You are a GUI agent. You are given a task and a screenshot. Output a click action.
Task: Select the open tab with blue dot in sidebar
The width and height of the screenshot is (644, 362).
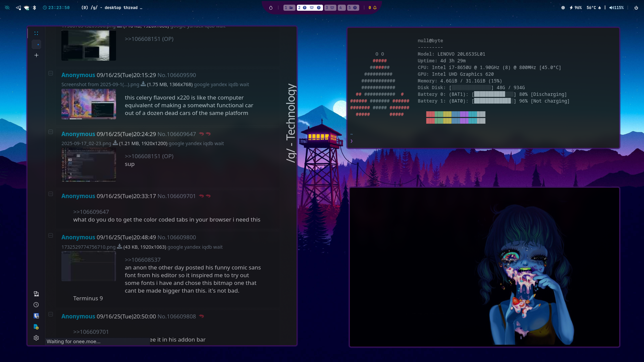tap(36, 44)
